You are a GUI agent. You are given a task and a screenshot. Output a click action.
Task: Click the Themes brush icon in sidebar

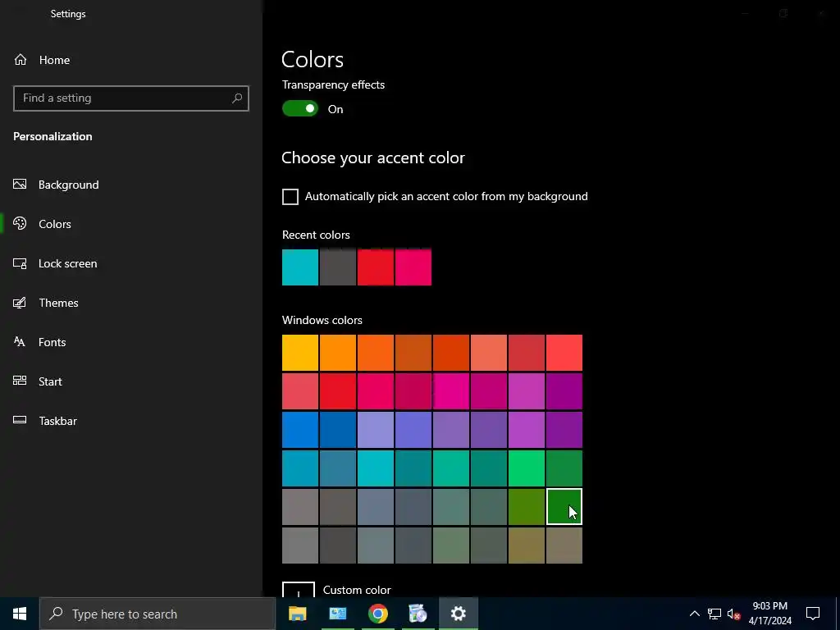pyautogui.click(x=20, y=303)
